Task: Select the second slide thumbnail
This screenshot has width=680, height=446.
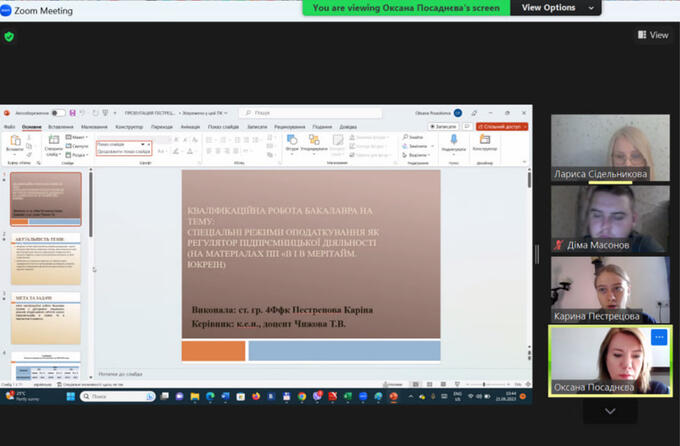Action: pyautogui.click(x=47, y=259)
